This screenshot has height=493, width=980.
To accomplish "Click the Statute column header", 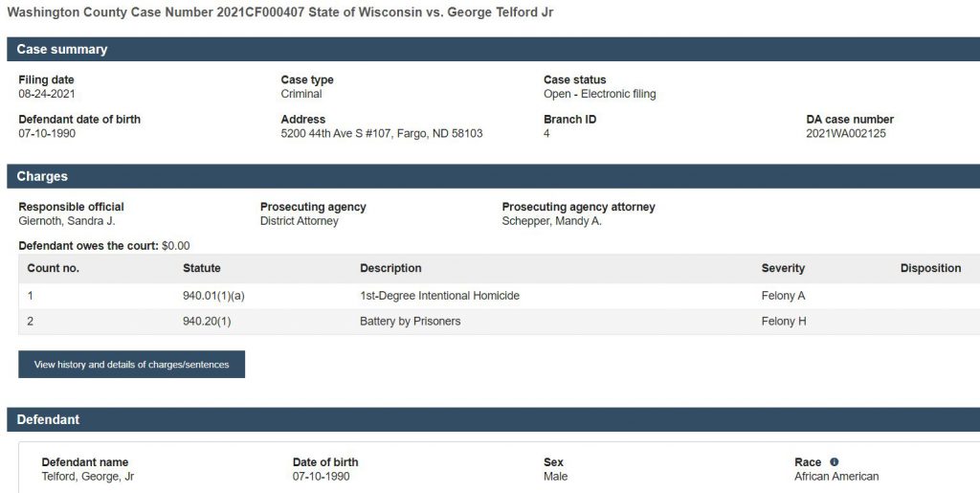I will point(201,268).
